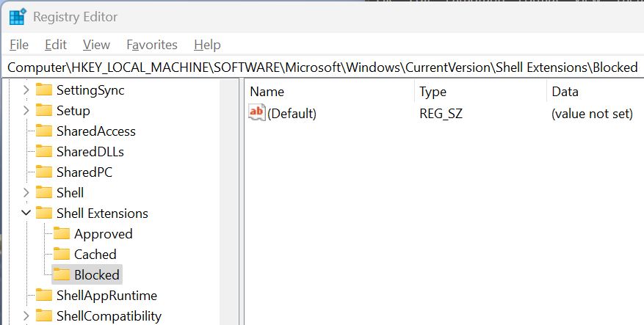This screenshot has height=325, width=644.
Task: Click the Approved folder icon
Action: click(x=62, y=233)
